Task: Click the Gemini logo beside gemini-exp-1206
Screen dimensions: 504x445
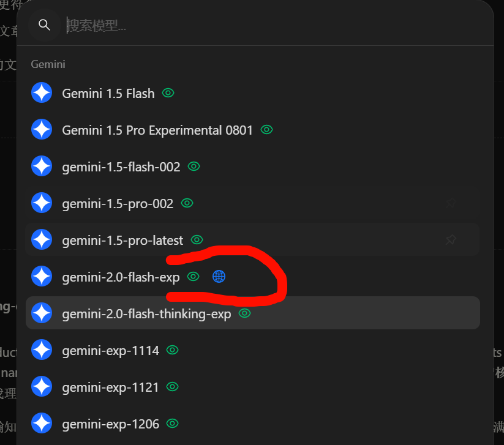Action: tap(42, 423)
